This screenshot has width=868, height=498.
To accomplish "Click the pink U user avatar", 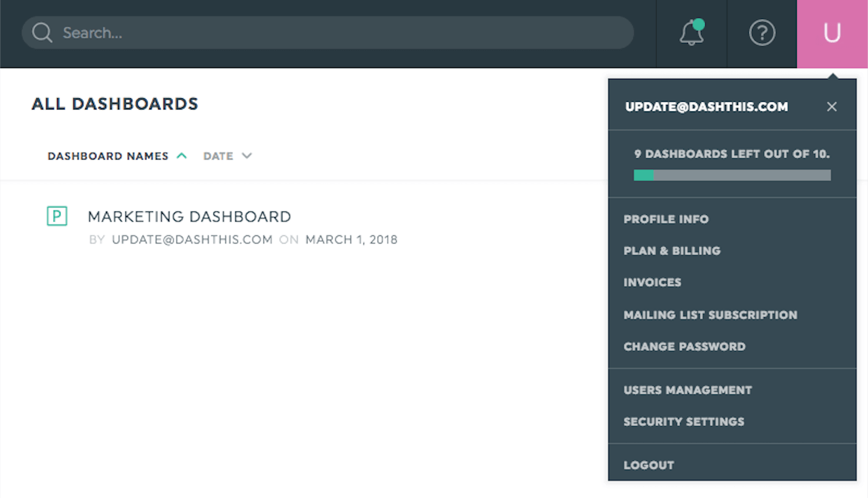I will (x=832, y=34).
